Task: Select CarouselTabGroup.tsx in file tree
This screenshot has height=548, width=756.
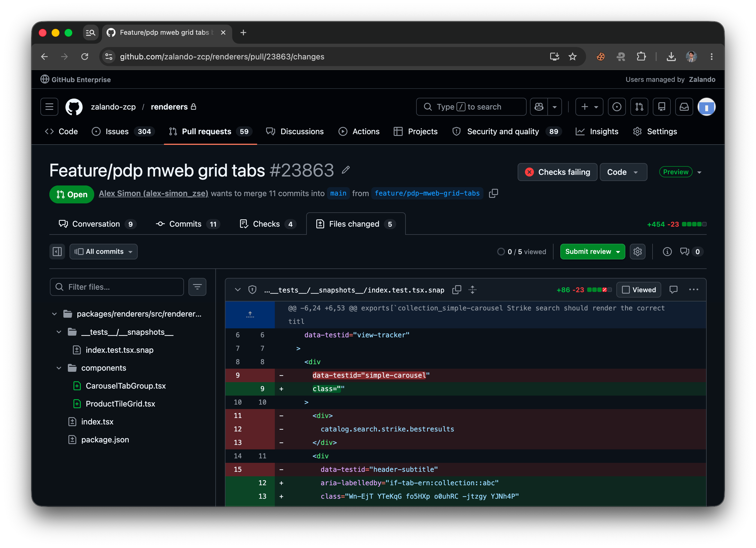Action: pyautogui.click(x=126, y=386)
